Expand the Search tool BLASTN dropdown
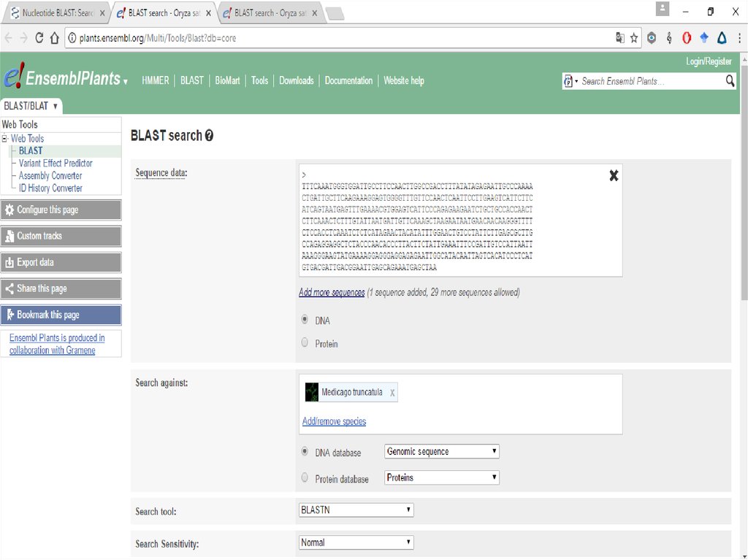 click(x=356, y=510)
